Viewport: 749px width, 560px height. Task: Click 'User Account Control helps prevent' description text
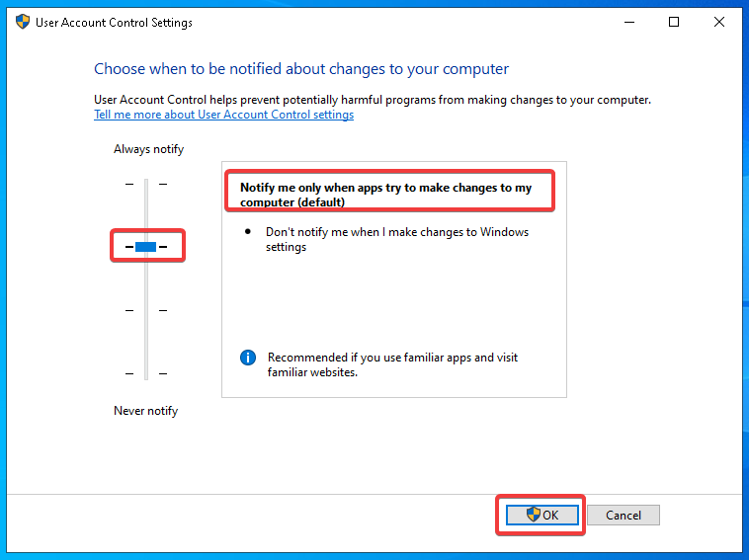(x=373, y=100)
